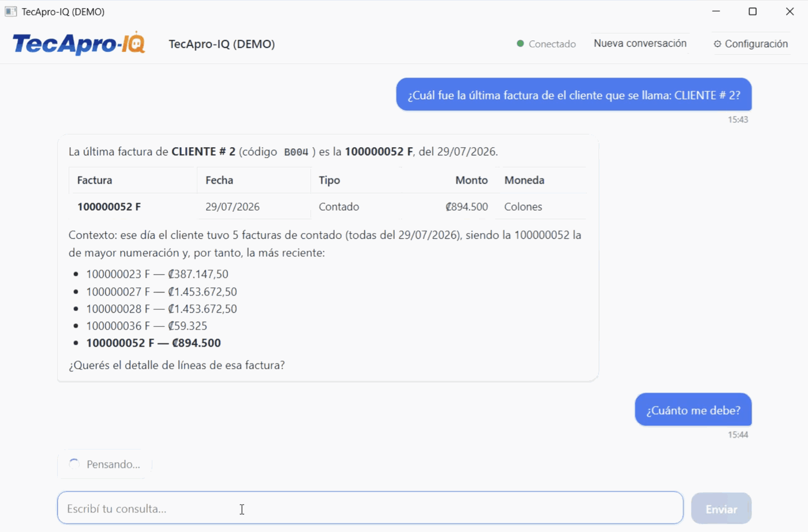Maximize the TecApro-IQ window
The width and height of the screenshot is (808, 532).
(x=753, y=12)
